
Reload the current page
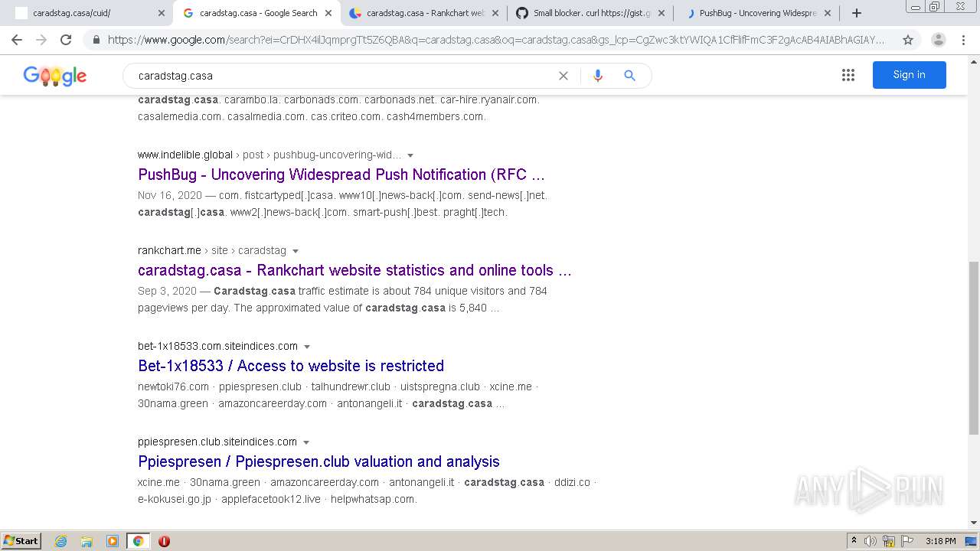[66, 40]
